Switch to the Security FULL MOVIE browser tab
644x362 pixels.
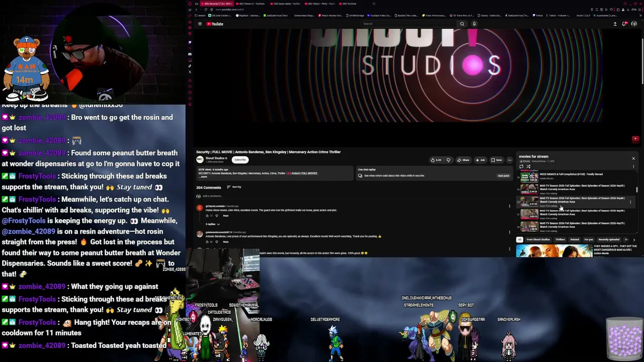click(216, 4)
